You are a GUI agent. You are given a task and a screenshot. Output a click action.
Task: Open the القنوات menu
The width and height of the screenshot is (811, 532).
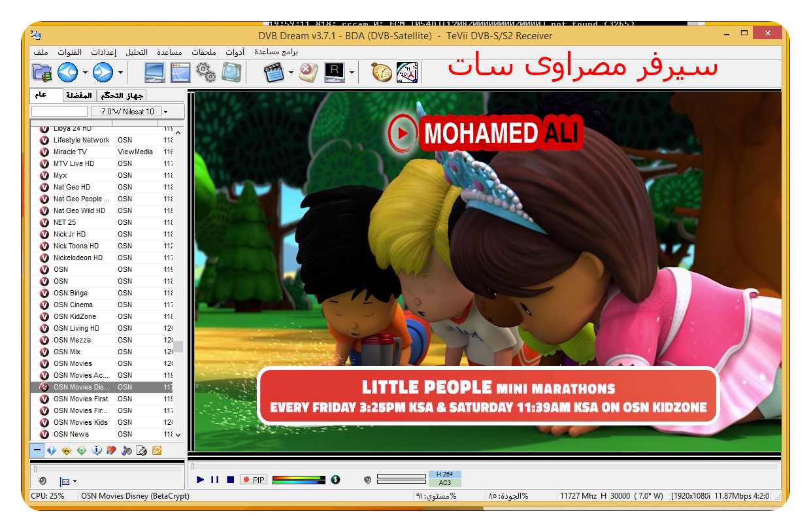click(x=70, y=52)
